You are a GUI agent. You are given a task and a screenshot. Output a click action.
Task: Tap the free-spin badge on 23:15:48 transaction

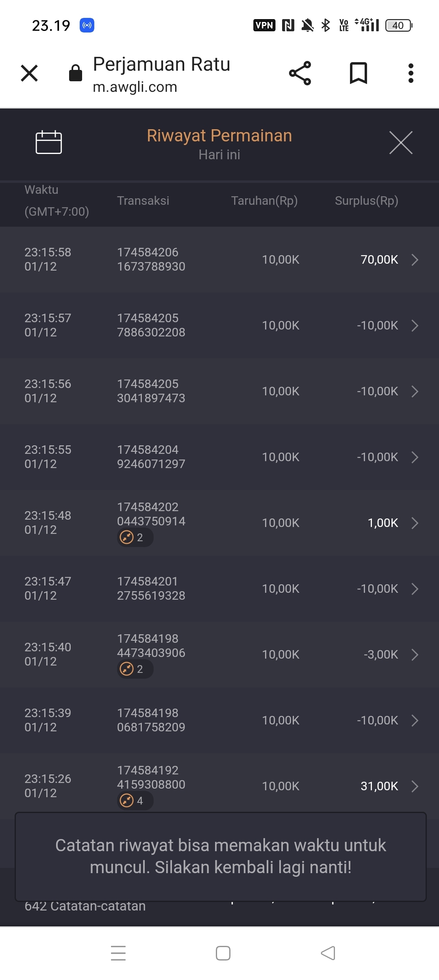tap(135, 538)
